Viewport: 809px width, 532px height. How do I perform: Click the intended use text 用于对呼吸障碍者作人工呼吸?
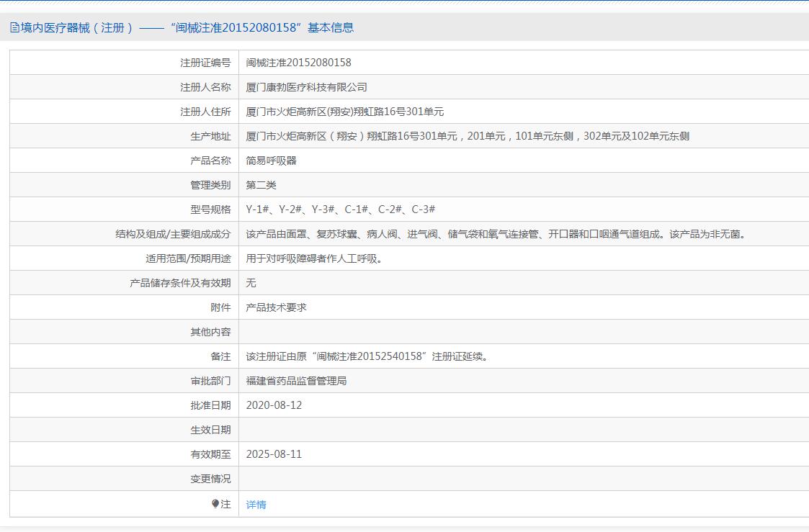(314, 258)
